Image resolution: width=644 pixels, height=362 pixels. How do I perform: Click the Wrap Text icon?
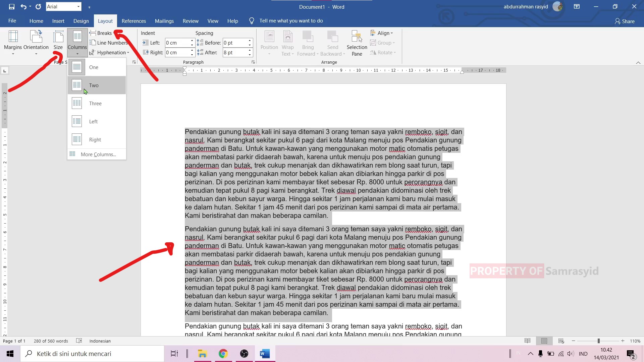(x=287, y=38)
